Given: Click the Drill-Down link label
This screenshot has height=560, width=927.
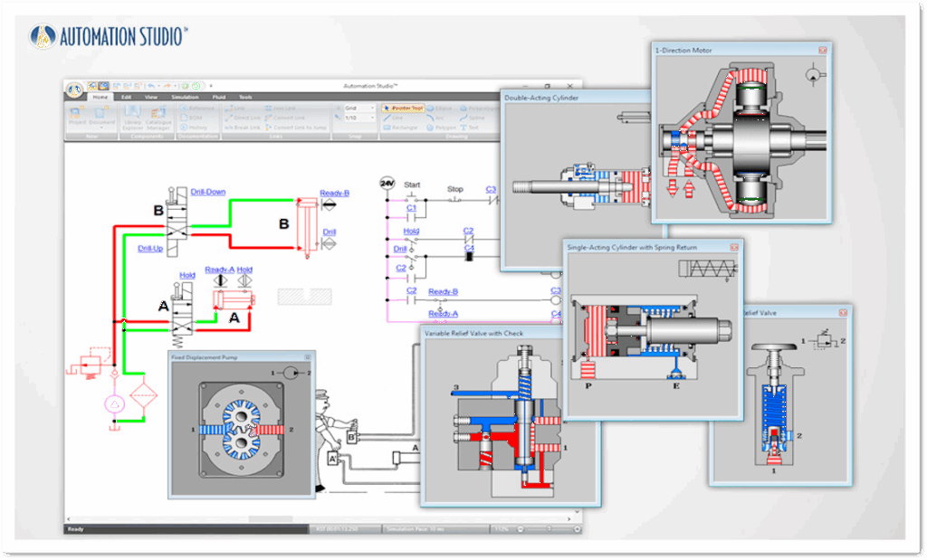Looking at the screenshot, I should point(208,192).
